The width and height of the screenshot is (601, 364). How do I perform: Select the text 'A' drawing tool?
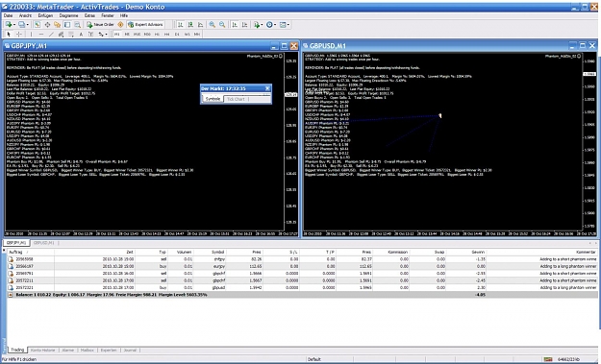81,34
